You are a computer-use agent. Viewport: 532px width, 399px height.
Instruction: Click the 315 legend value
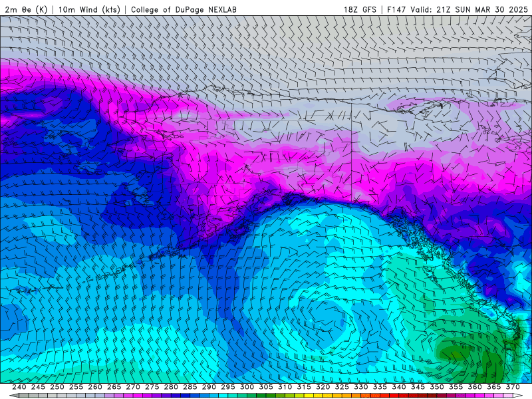304,387
